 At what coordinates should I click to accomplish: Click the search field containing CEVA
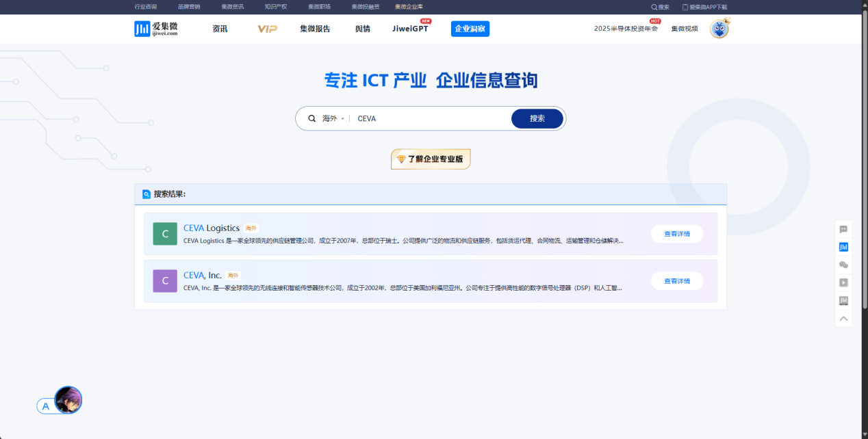click(431, 118)
